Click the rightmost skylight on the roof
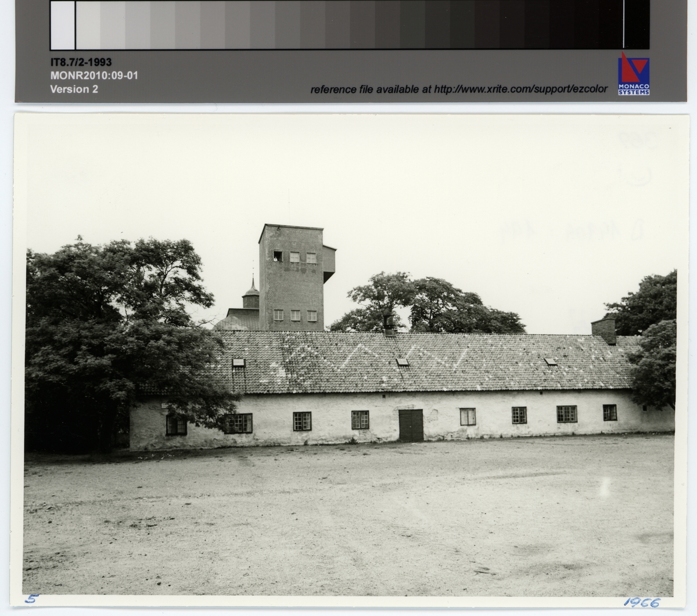The height and width of the screenshot is (616, 697). point(551,362)
